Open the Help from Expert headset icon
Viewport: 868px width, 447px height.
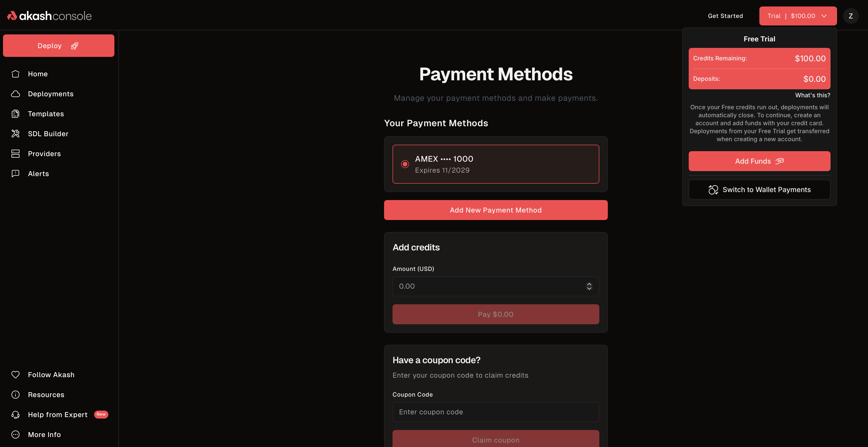(x=15, y=415)
